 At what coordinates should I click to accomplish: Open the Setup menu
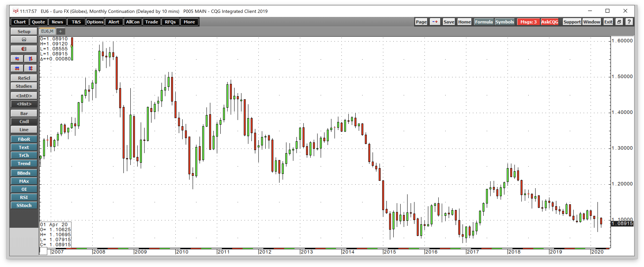(x=24, y=32)
